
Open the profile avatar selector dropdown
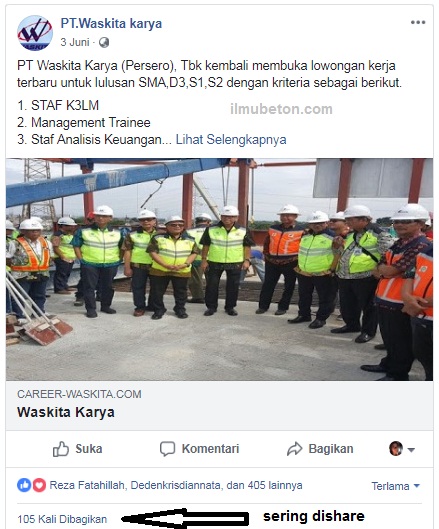point(402,449)
